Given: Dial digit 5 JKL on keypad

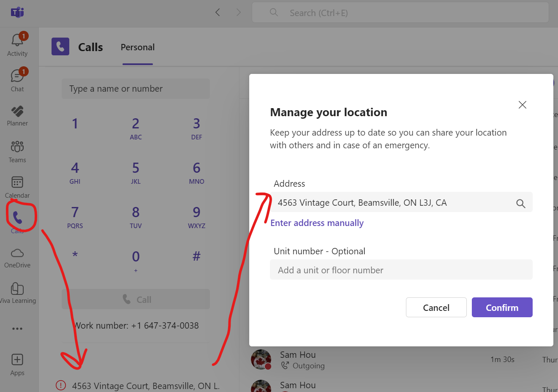Looking at the screenshot, I should pos(136,172).
